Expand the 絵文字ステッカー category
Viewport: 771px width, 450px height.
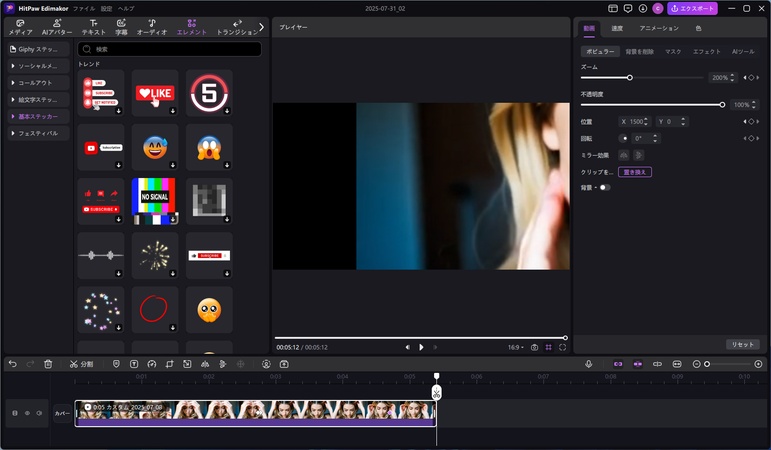coord(38,99)
